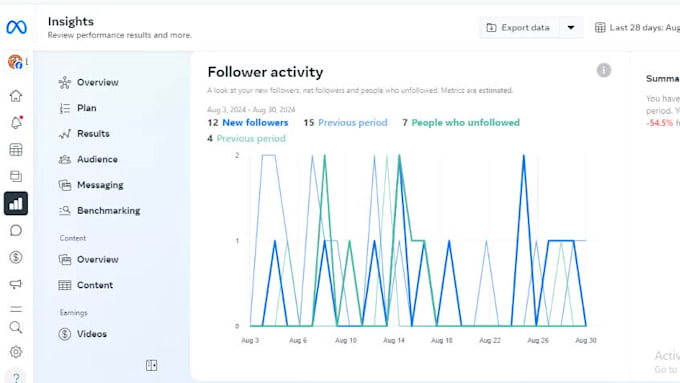
Task: Open Inbox chat bubble icon
Action: pos(16,230)
